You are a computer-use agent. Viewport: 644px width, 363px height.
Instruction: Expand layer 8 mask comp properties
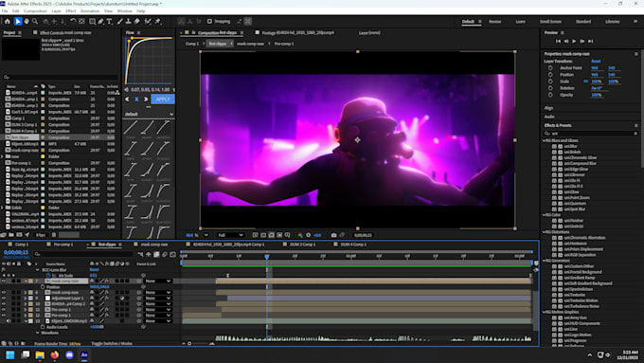[x=26, y=292]
